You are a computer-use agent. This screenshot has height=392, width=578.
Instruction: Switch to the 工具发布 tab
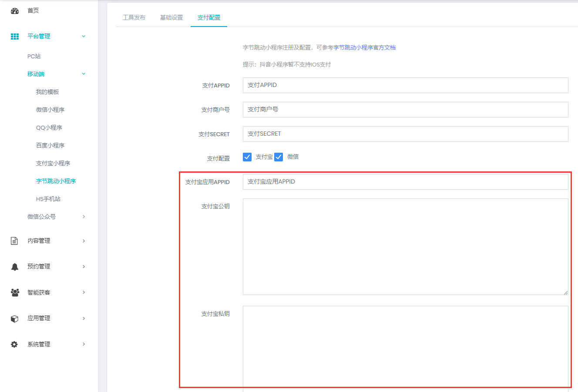(134, 17)
